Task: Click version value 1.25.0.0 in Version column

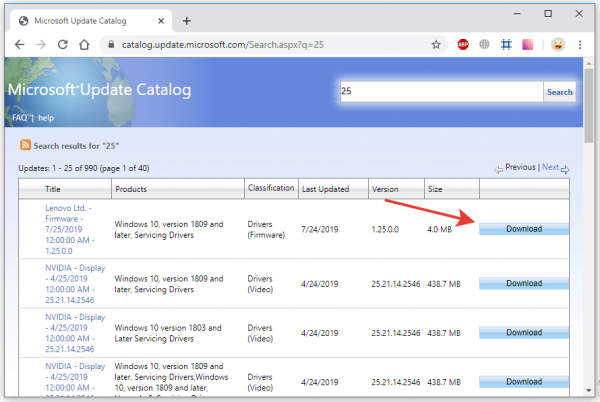Action: pos(385,229)
